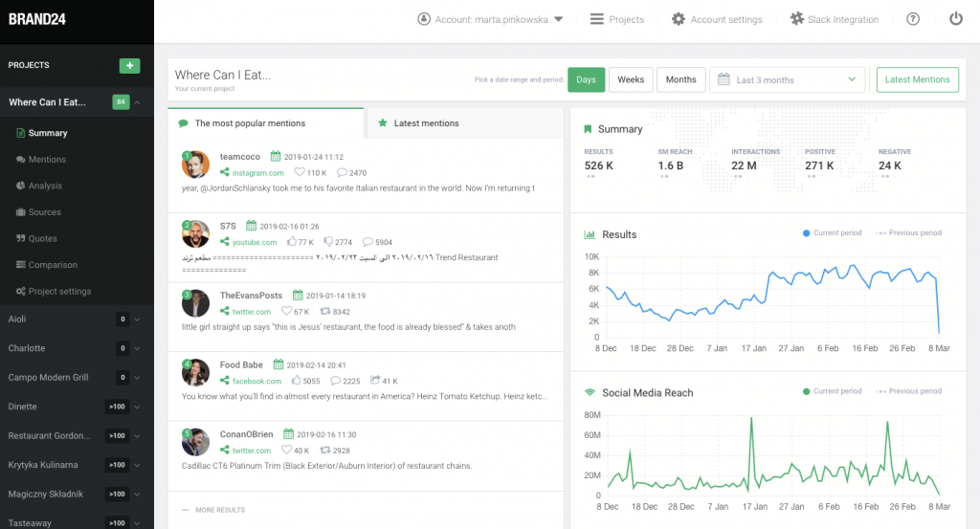The height and width of the screenshot is (529, 980).
Task: Click MORE RESULTS link
Action: pyautogui.click(x=220, y=510)
